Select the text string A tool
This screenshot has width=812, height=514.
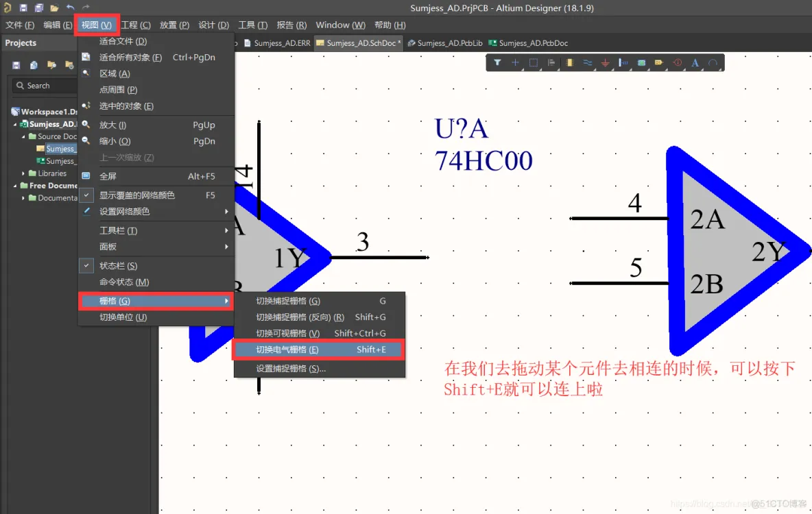coord(695,62)
